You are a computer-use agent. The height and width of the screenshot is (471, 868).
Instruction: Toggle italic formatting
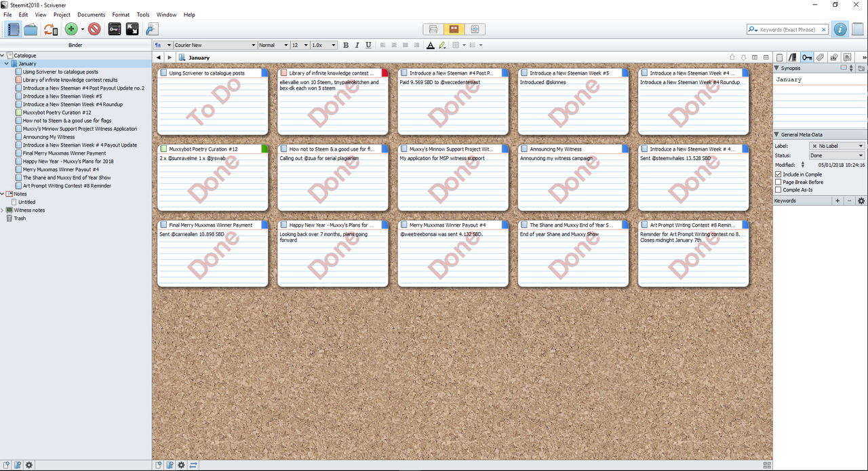point(357,45)
